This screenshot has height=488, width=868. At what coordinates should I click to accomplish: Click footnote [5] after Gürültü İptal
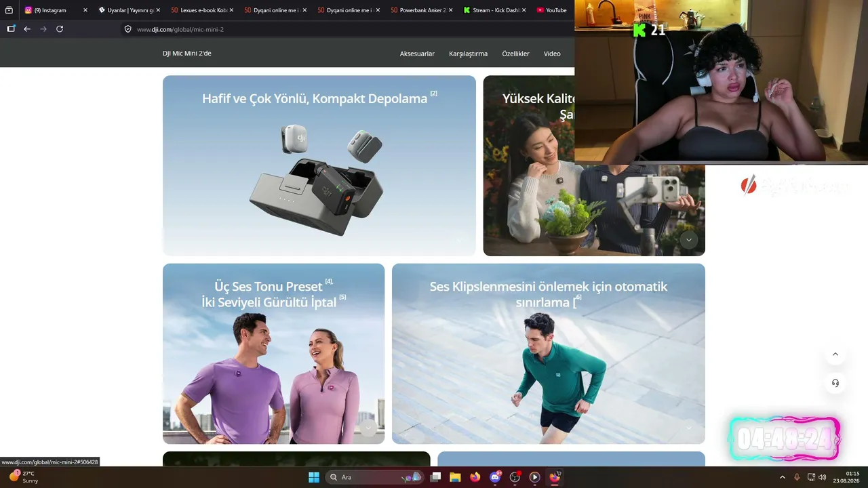(342, 297)
